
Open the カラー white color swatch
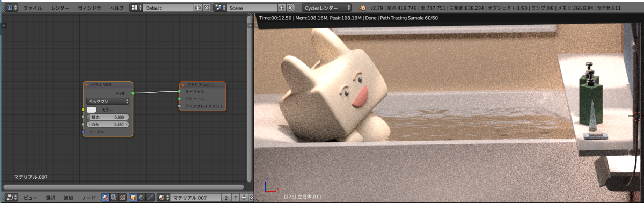point(91,110)
